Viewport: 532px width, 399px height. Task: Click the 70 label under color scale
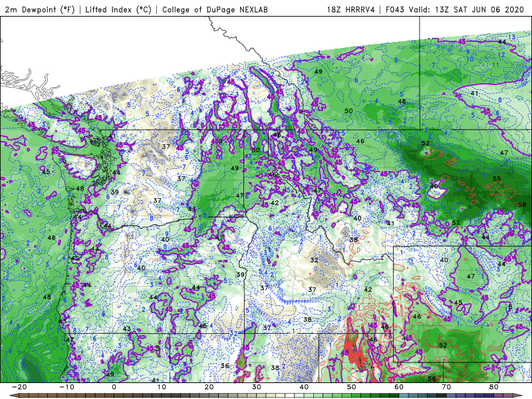point(446,387)
